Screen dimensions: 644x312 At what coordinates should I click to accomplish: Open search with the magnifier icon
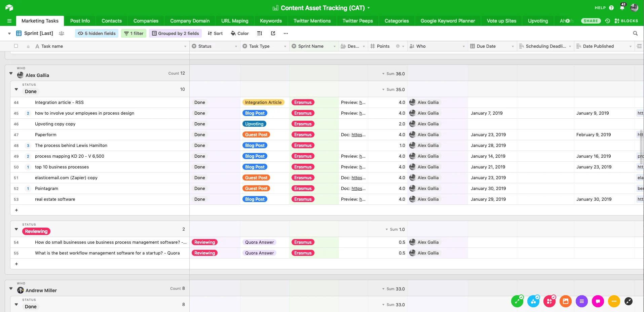click(x=635, y=33)
